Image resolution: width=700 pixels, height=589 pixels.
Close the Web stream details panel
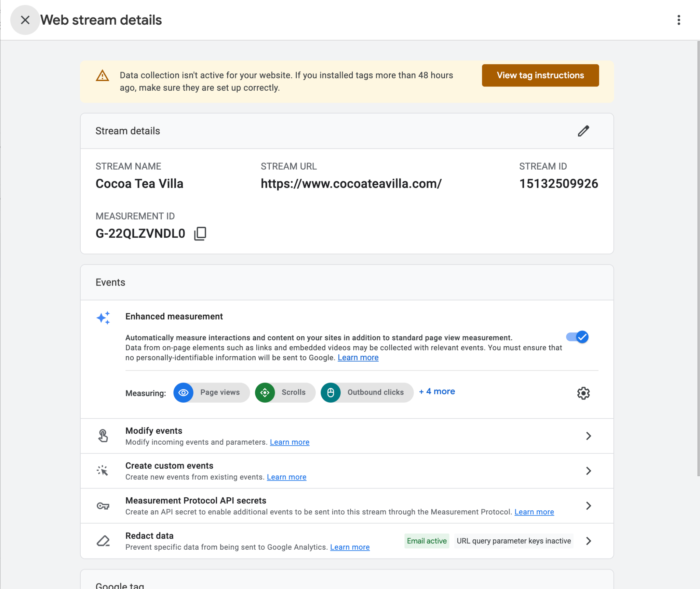(25, 20)
